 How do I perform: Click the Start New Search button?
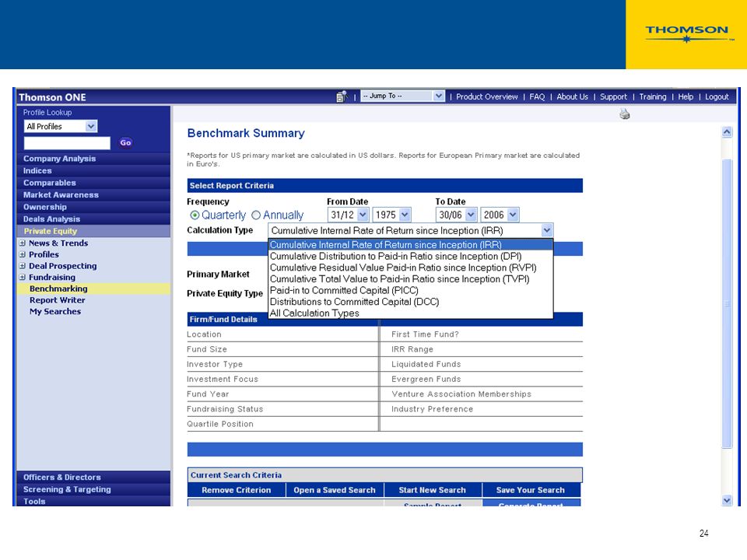click(432, 490)
